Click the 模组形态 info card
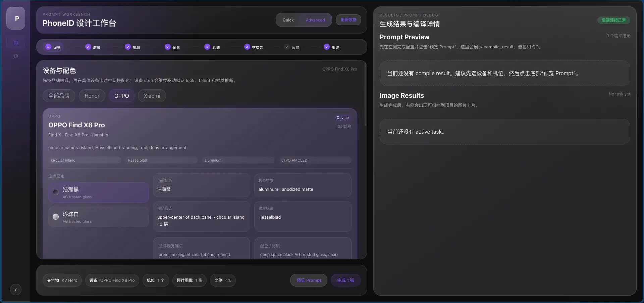 point(202,216)
